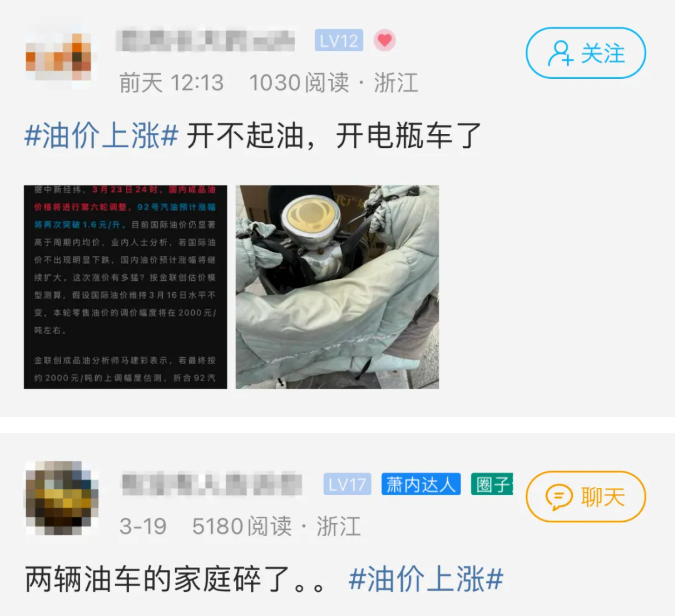Tap the 前天 12:13 timestamp line
Viewport: 676px width, 616px height.
pos(171,82)
